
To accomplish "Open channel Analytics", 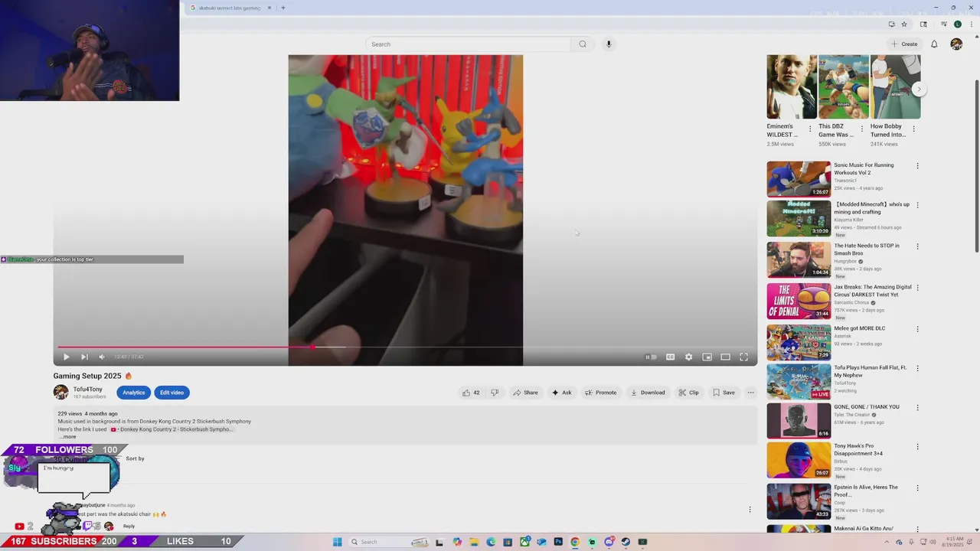I will tap(133, 393).
